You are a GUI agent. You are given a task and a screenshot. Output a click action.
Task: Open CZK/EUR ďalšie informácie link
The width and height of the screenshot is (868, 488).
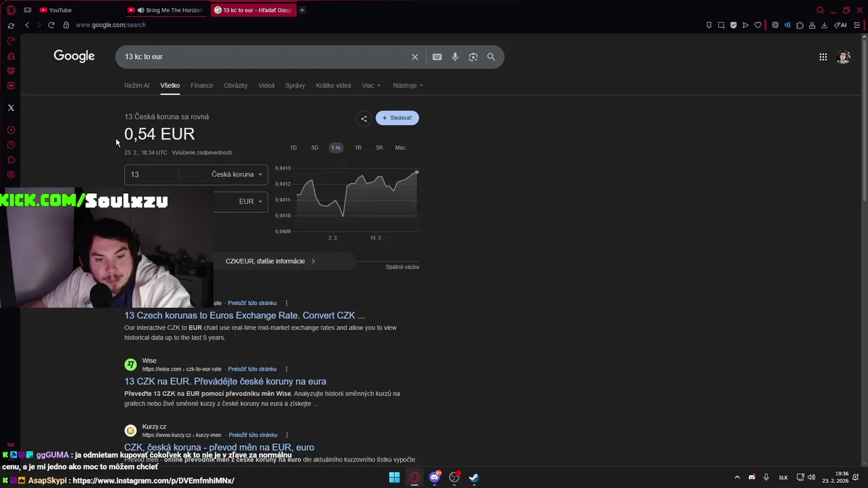coord(271,261)
